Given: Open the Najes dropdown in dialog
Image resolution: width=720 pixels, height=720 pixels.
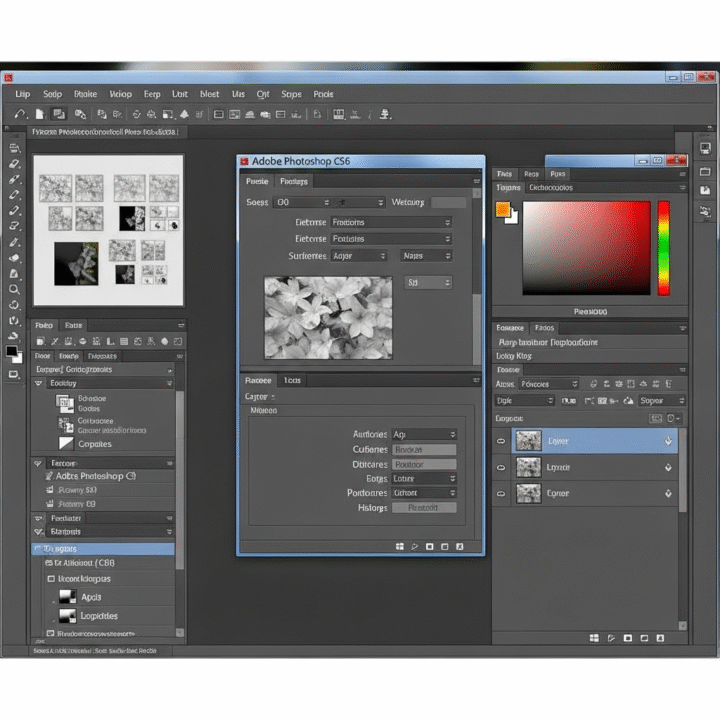Looking at the screenshot, I should pos(426,256).
